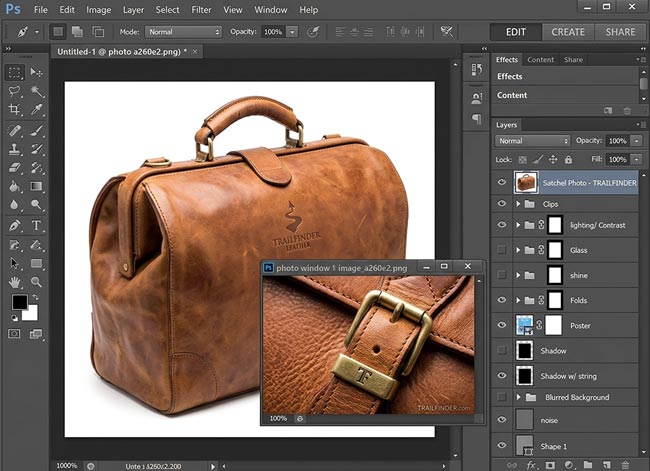This screenshot has width=650, height=471.
Task: Hide the noise layer
Action: coord(502,420)
